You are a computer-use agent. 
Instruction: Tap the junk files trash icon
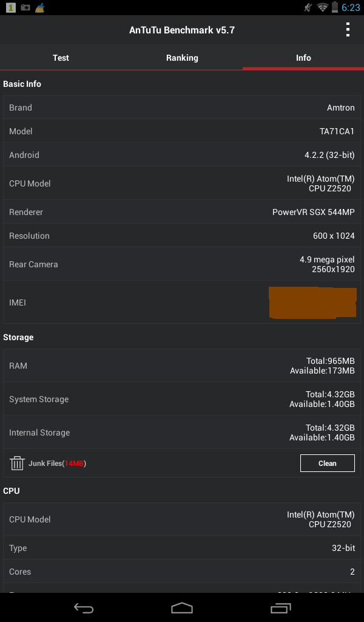(x=17, y=463)
